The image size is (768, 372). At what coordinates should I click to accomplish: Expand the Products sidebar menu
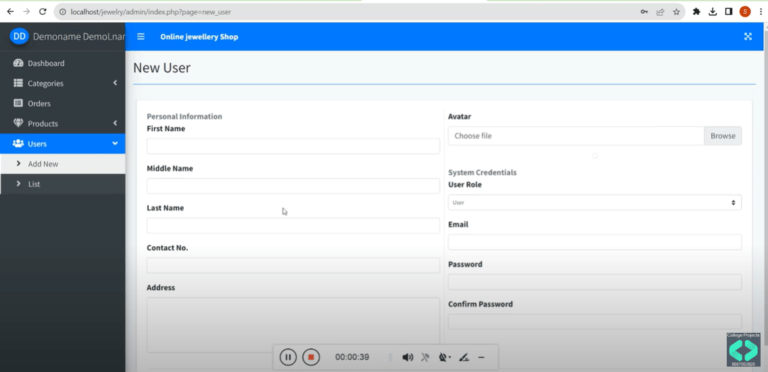click(63, 123)
